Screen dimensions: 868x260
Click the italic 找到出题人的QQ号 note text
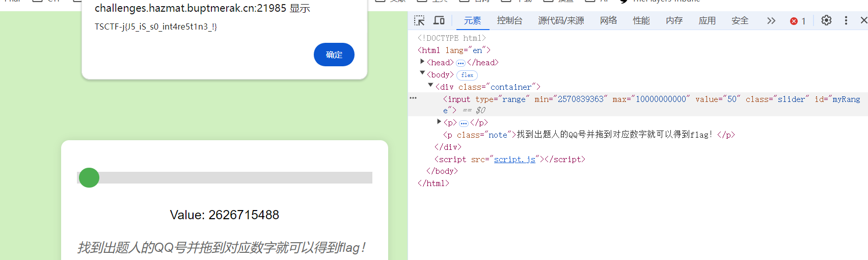pyautogui.click(x=221, y=248)
